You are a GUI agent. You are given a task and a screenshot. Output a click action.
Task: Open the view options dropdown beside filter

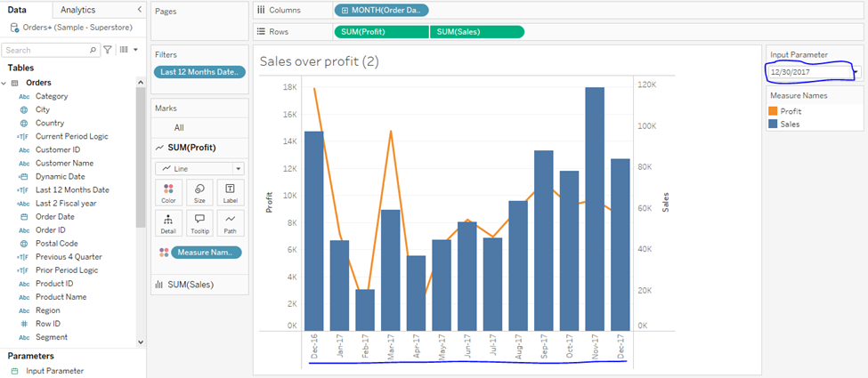(x=128, y=50)
